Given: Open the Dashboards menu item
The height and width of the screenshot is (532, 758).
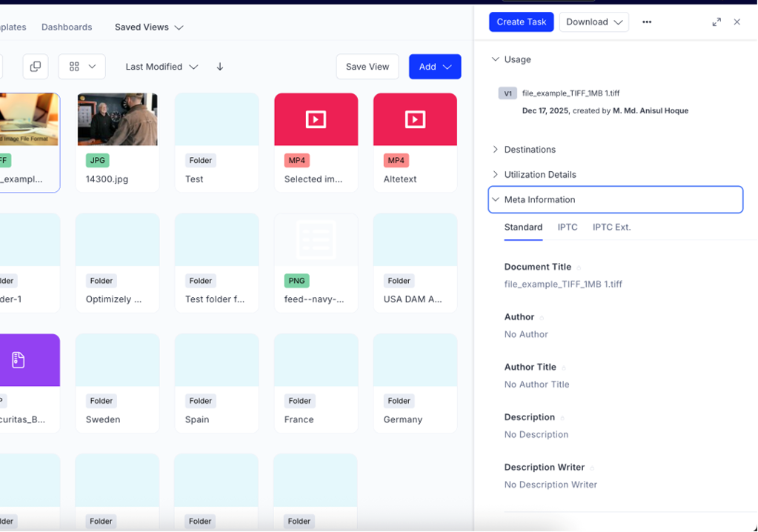Looking at the screenshot, I should (x=66, y=27).
